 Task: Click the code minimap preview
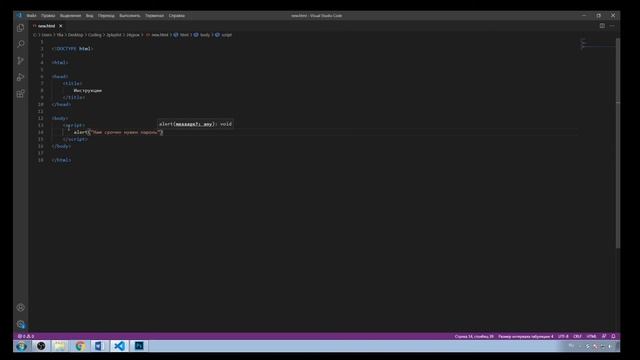point(597,44)
